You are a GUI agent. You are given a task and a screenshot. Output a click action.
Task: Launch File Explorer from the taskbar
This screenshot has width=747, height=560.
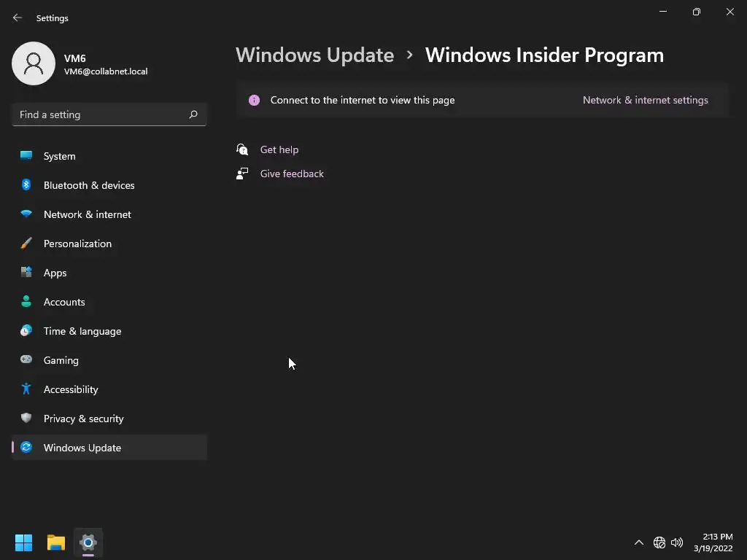pos(55,542)
